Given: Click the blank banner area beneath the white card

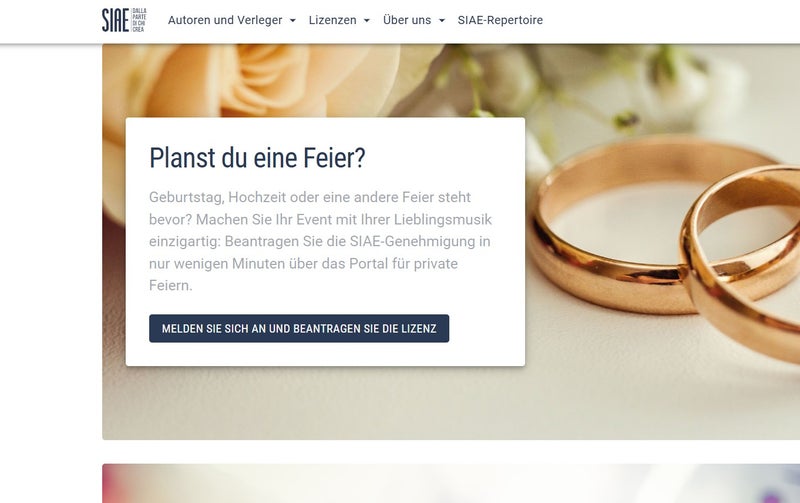Looking at the screenshot, I should coord(326,403).
